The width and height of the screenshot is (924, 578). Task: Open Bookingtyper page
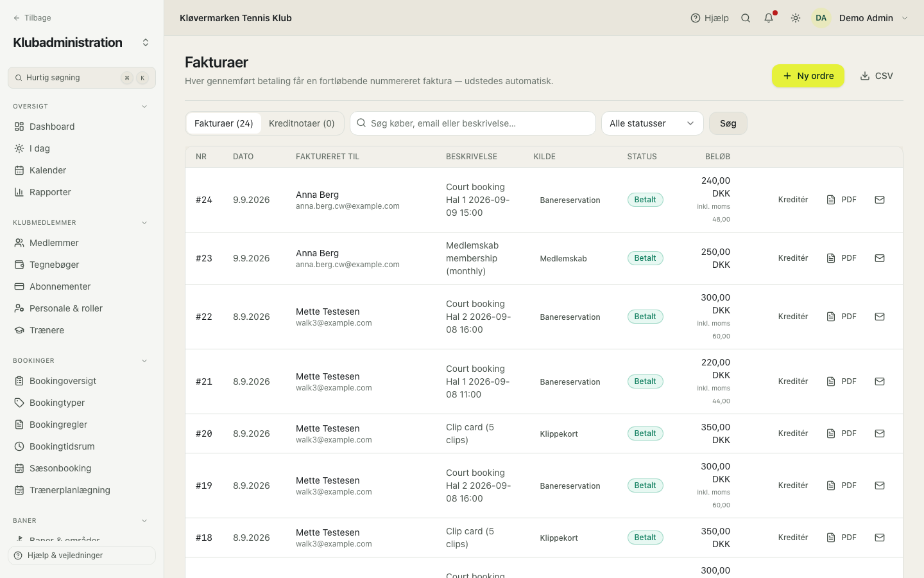coord(81,403)
